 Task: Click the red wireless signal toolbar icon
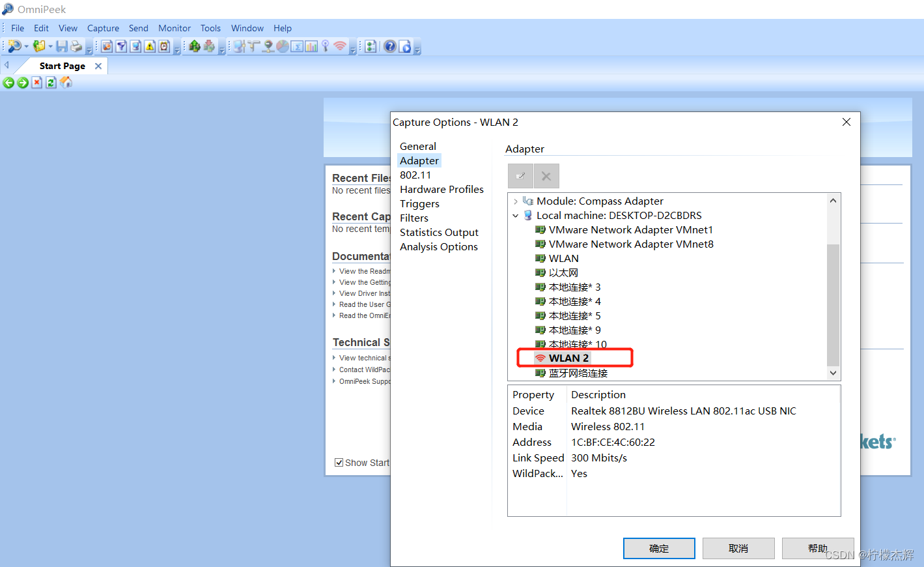[340, 46]
